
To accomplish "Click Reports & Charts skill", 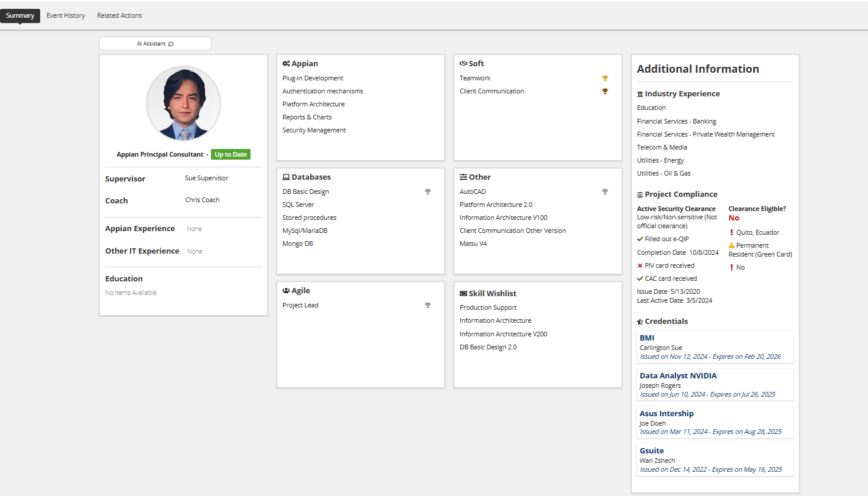I will [x=307, y=117].
